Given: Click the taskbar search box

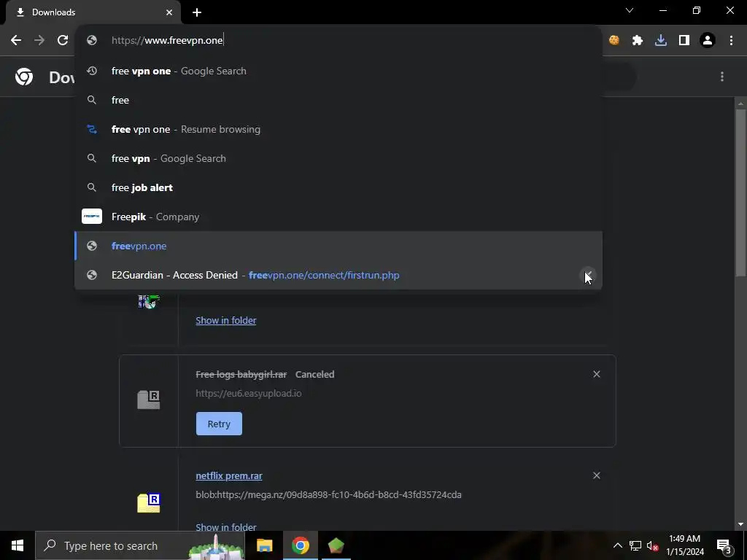Looking at the screenshot, I should pyautogui.click(x=140, y=545).
